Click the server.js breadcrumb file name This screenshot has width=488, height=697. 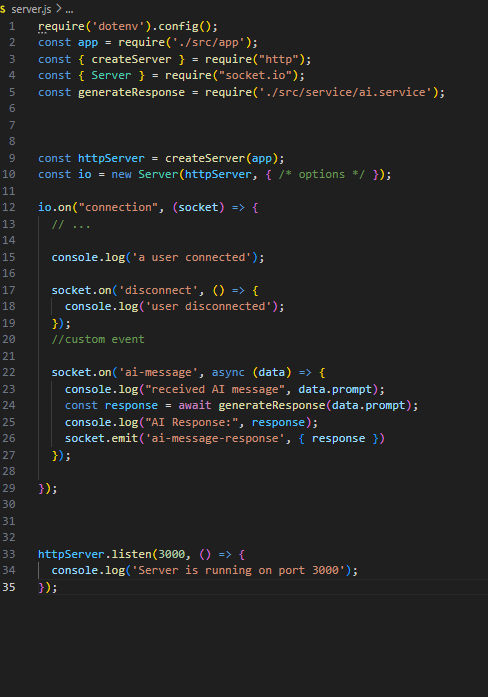[31, 9]
